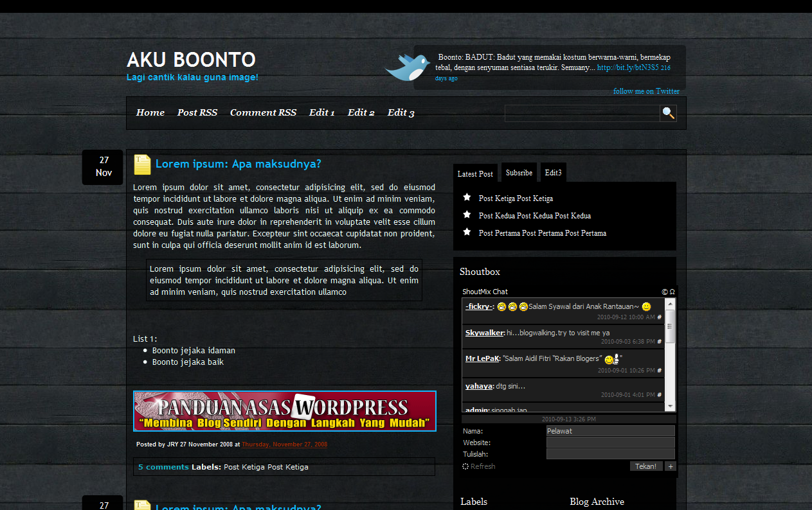Open Skywalker username in shoutbox
The height and width of the screenshot is (510, 812).
pos(485,333)
